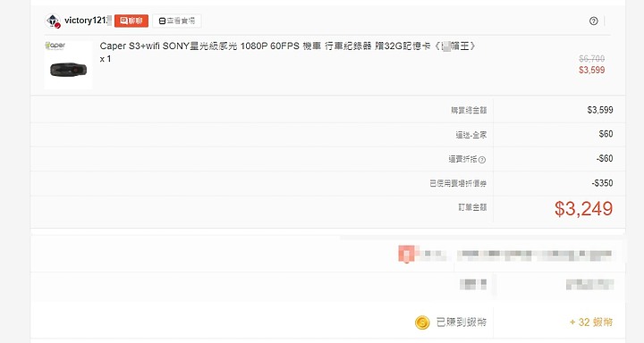644x343 pixels.
Task: Start a chat with the 聊聊 button
Action: click(x=131, y=21)
